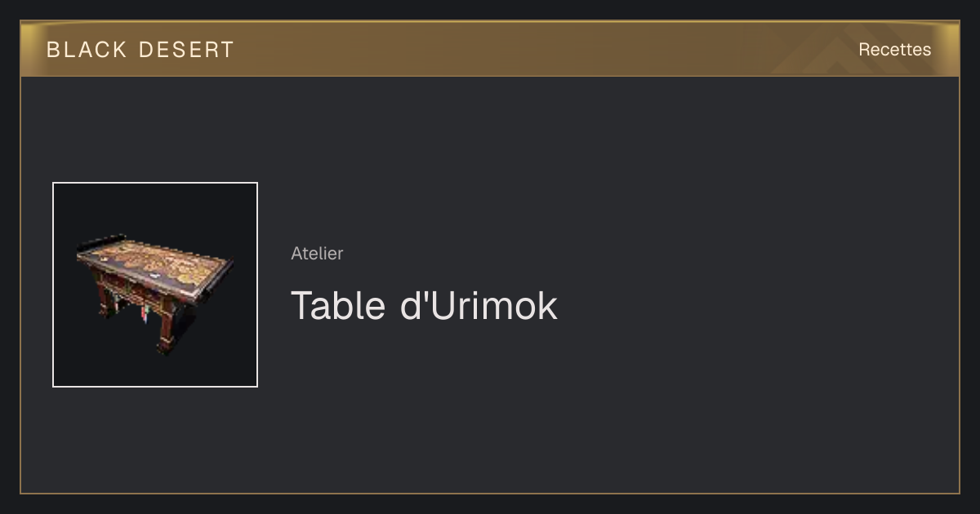980x514 pixels.
Task: Click the word d'Urimok in the title
Action: pyautogui.click(x=479, y=306)
